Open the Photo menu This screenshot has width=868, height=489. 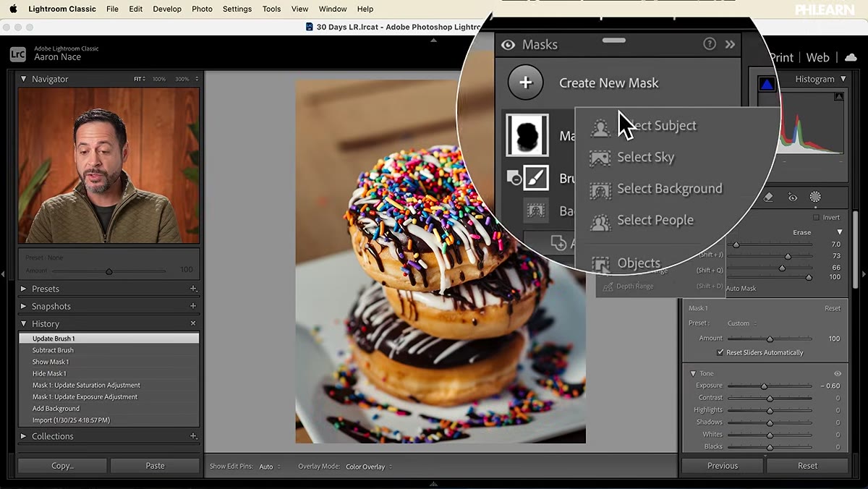202,9
